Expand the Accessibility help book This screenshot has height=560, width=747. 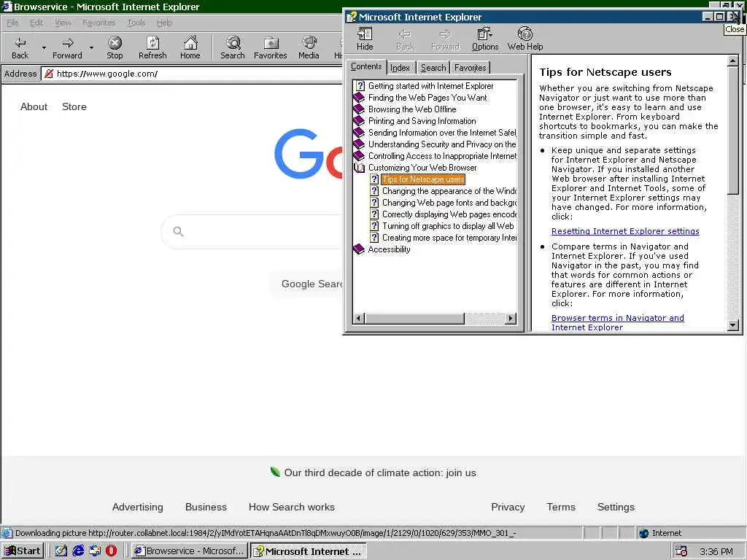(359, 249)
